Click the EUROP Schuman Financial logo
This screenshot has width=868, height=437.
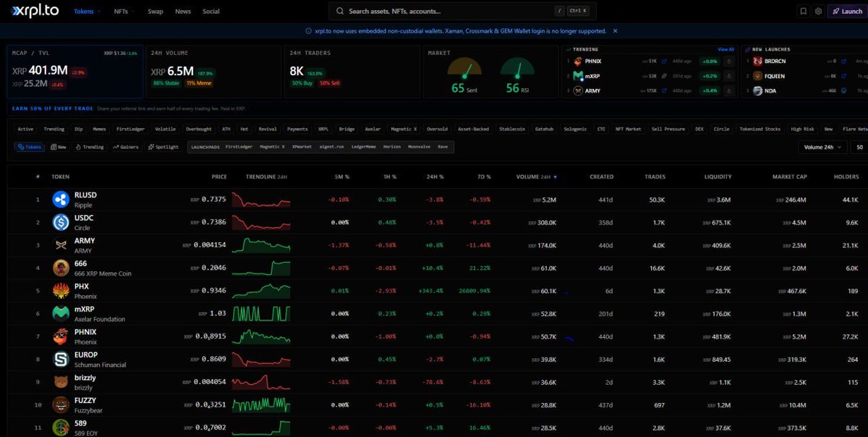[61, 359]
